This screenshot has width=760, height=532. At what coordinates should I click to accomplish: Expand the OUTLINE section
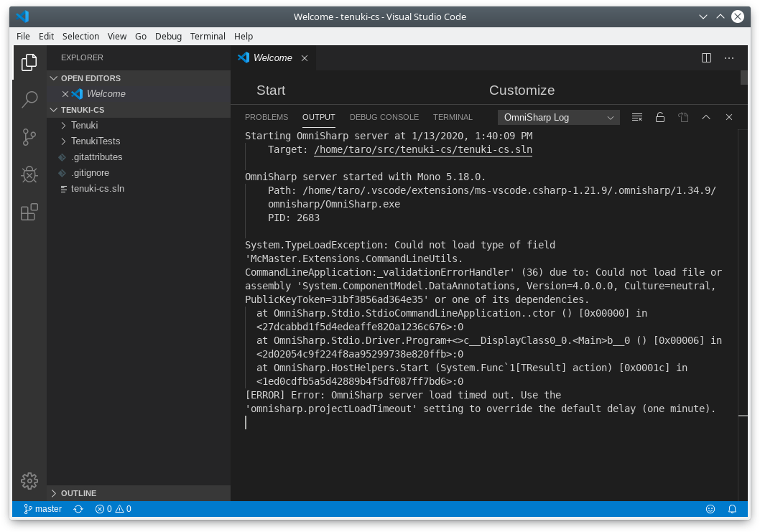pos(73,493)
